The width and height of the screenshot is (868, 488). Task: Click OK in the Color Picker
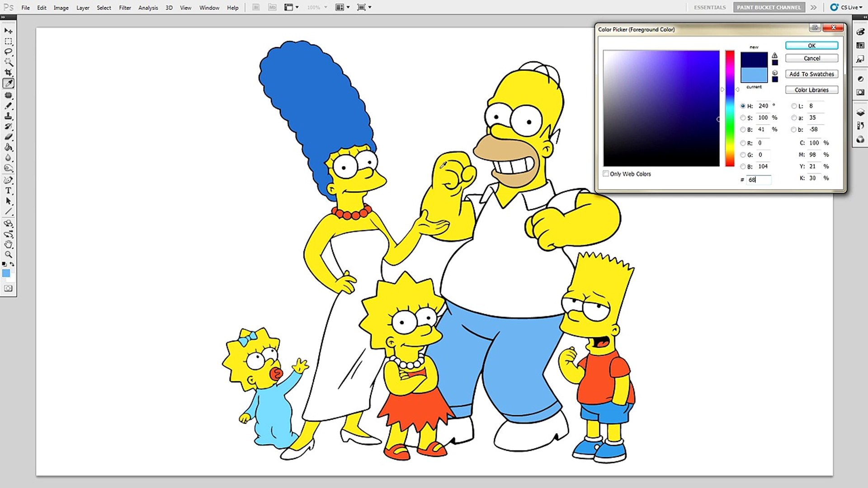pyautogui.click(x=811, y=46)
